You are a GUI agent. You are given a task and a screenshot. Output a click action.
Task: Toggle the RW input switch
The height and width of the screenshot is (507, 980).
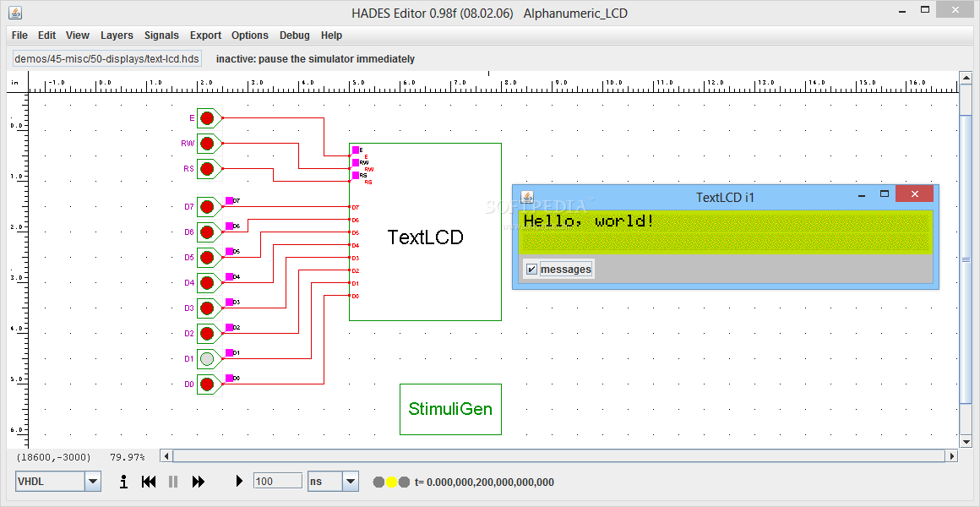[x=208, y=144]
